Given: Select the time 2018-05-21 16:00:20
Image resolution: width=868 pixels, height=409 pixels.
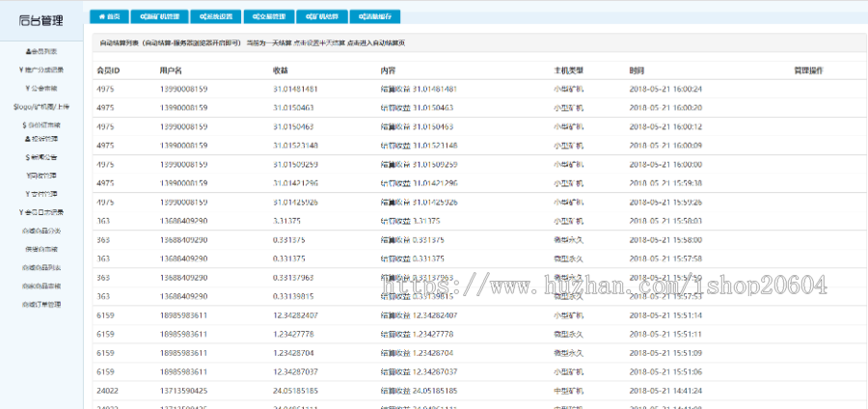Looking at the screenshot, I should click(665, 107).
